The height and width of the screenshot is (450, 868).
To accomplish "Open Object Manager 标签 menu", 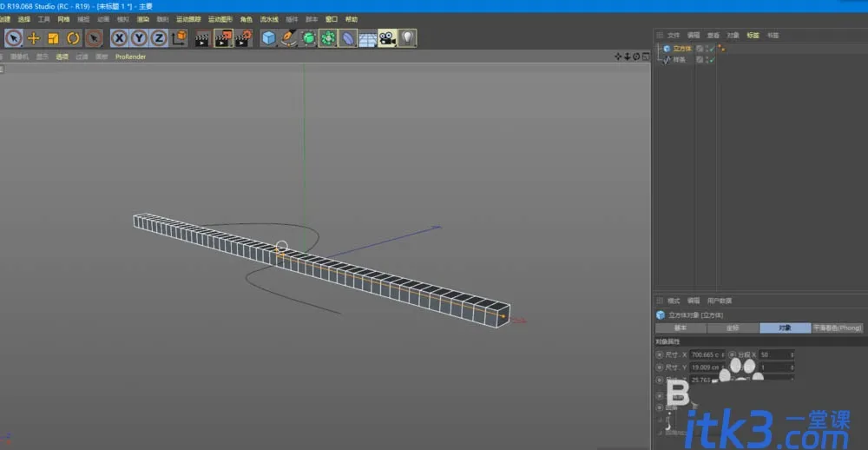I will coord(753,36).
